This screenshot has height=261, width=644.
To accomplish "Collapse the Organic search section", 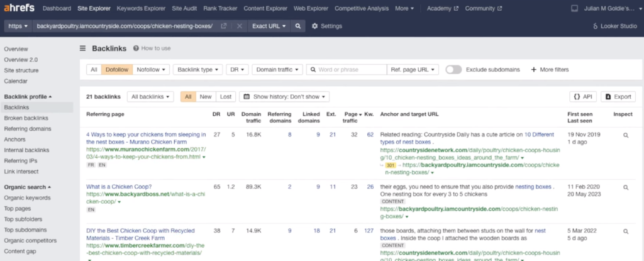I will click(x=28, y=187).
